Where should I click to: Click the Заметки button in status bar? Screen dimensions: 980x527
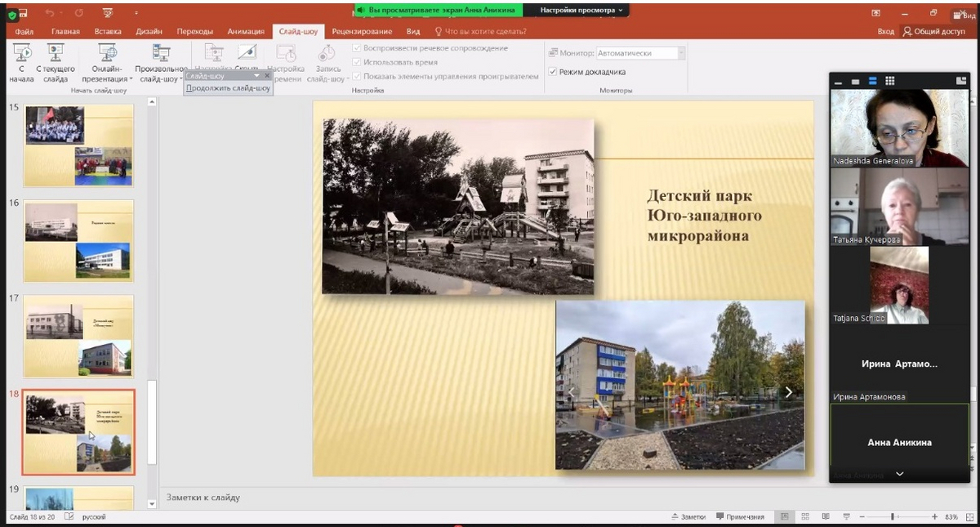(688, 516)
